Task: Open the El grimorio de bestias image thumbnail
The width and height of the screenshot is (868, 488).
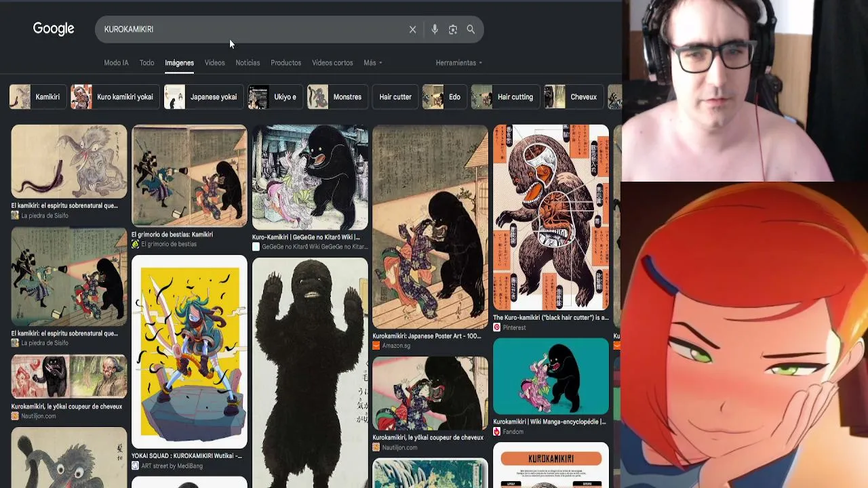Action: coord(189,176)
